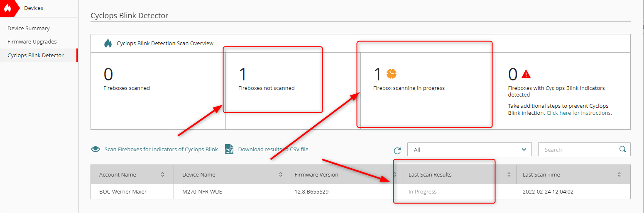Refresh the scan results list

[x=397, y=150]
